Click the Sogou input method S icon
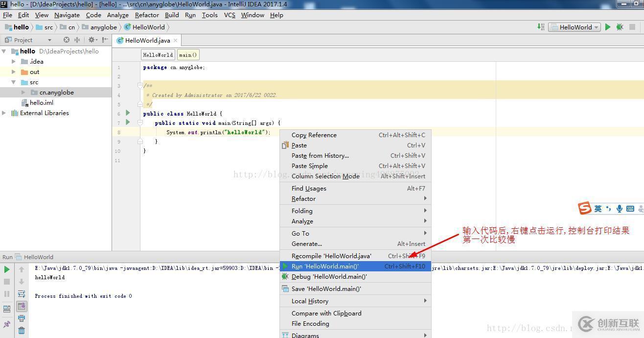The height and width of the screenshot is (338, 644). pos(585,208)
